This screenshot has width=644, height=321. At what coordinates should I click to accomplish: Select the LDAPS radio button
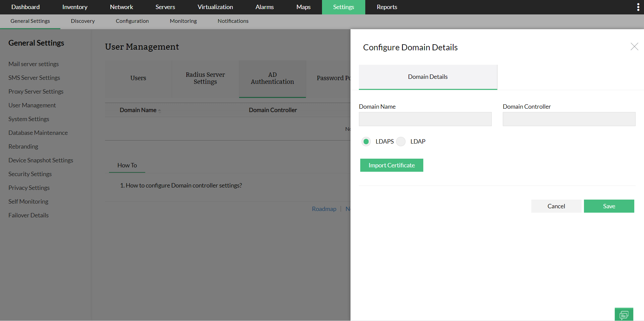(x=366, y=142)
